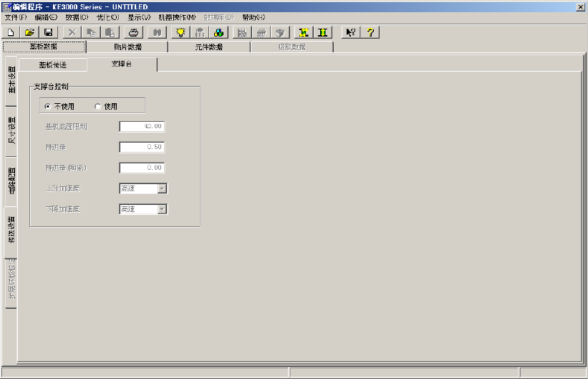The width and height of the screenshot is (588, 379).
Task: Click the context help arrow icon
Action: 351,33
